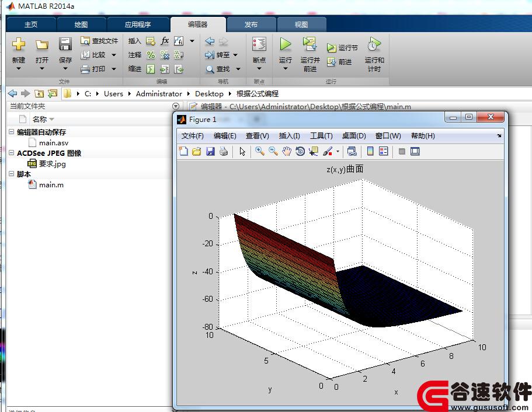Open the current folder panel actions menu
This screenshot has width=532, height=412.
(x=176, y=106)
